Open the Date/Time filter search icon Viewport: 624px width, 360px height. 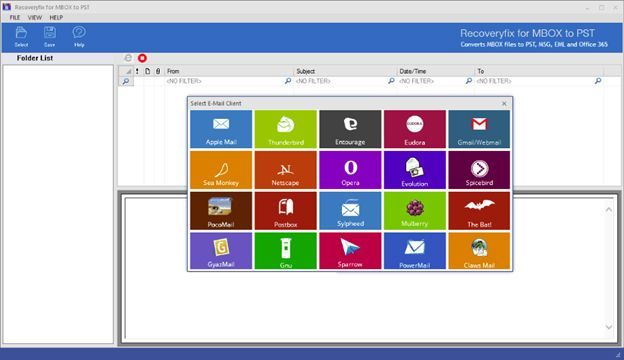point(469,81)
